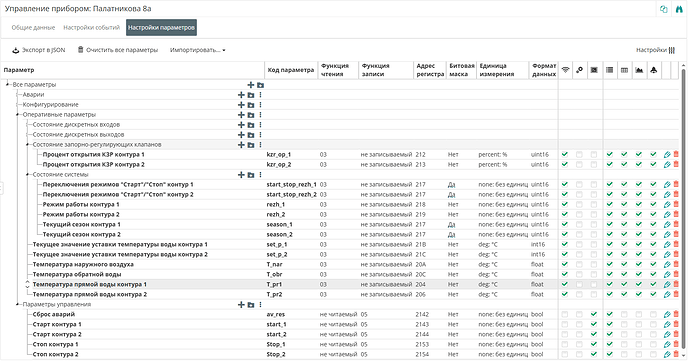Screen dimensions: 690x362
Task: Add a subfolder to Конфигурирование group
Action: coord(251,105)
